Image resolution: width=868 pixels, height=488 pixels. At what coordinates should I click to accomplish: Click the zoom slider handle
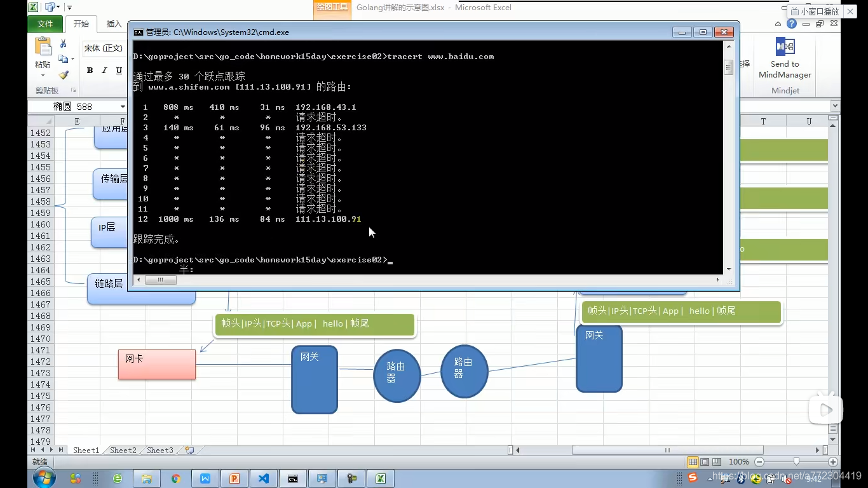796,462
